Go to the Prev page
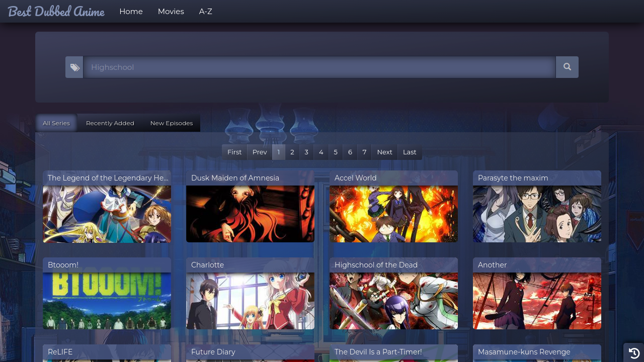This screenshot has height=362, width=644. [260, 152]
